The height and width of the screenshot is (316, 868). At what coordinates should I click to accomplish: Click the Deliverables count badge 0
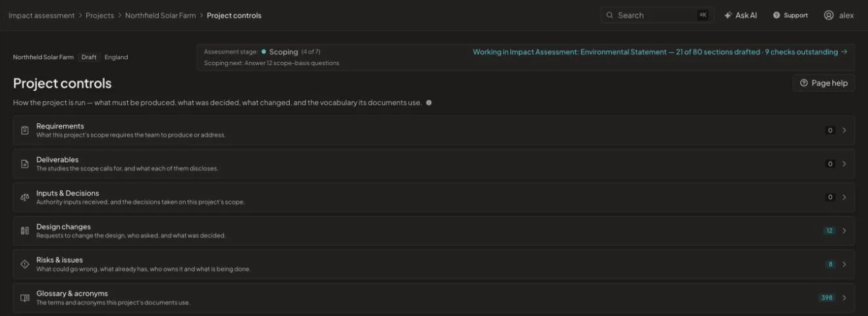pos(830,164)
